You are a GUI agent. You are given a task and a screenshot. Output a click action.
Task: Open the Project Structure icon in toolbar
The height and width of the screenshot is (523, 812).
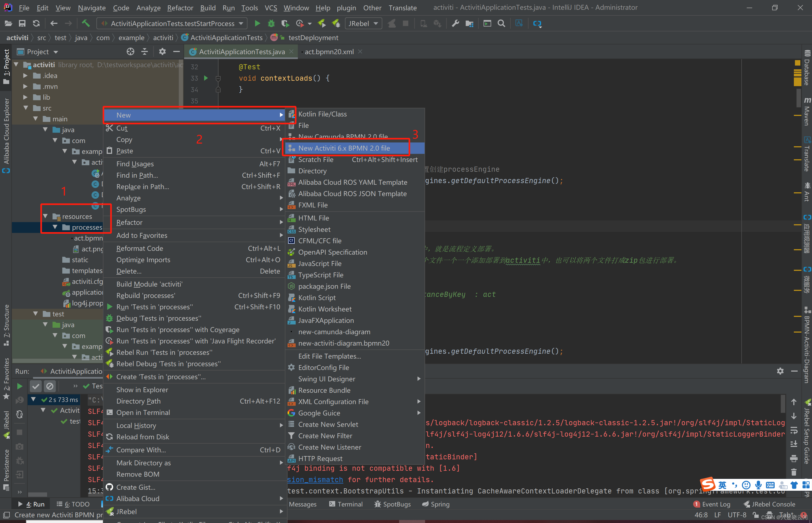tap(469, 24)
